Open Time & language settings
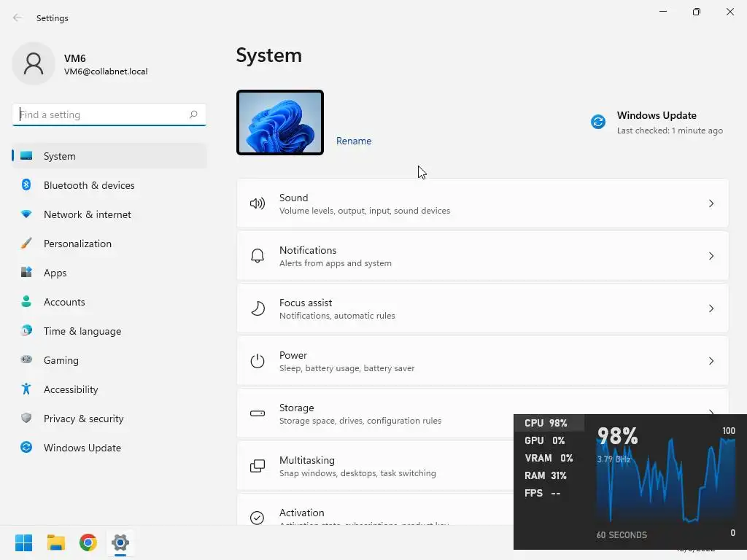747x560 pixels. tap(109, 331)
